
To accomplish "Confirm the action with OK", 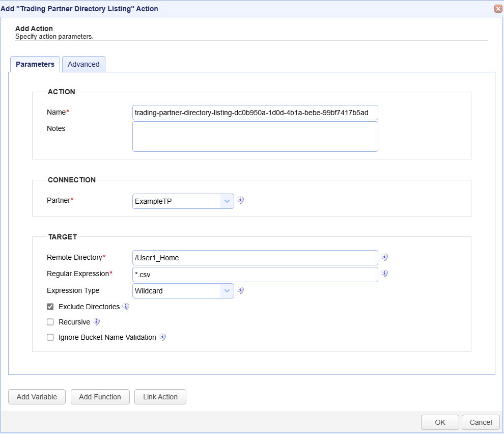I will tap(440, 422).
